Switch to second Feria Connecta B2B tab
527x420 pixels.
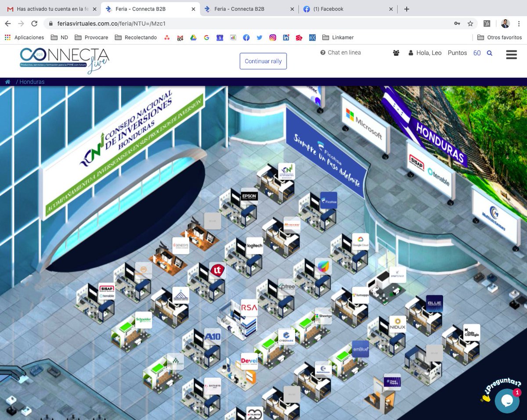pos(249,9)
